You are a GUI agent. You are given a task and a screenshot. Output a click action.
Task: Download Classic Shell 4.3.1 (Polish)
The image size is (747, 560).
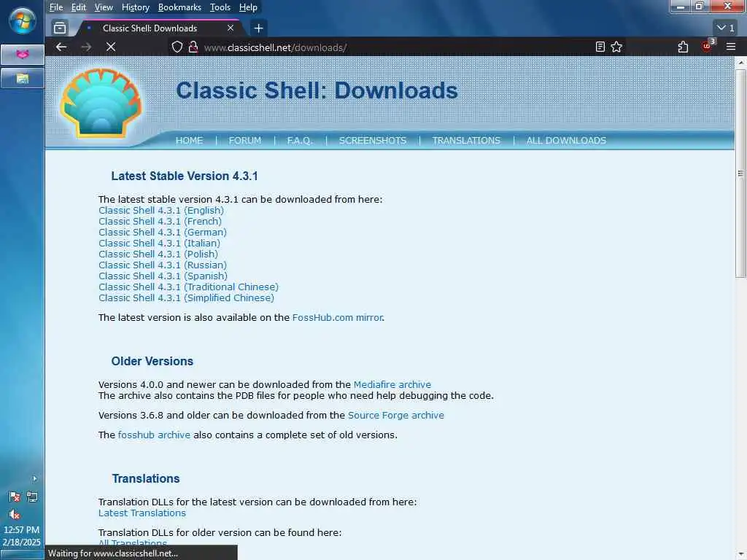158,254
